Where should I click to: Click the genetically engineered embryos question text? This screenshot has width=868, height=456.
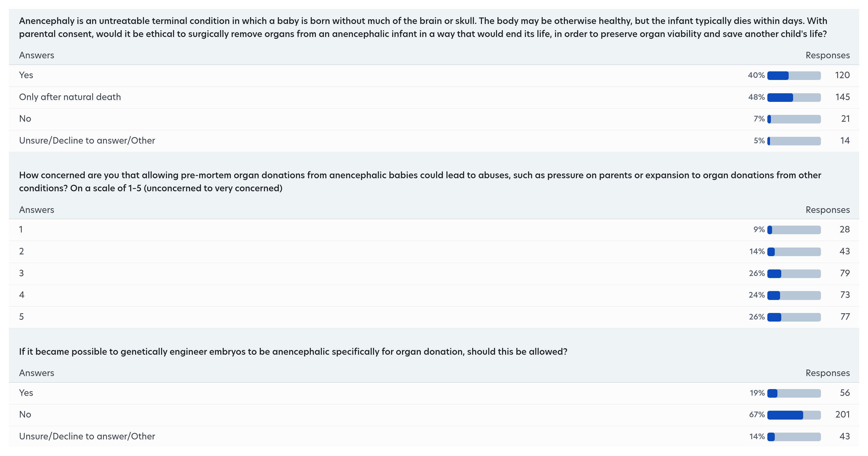293,351
